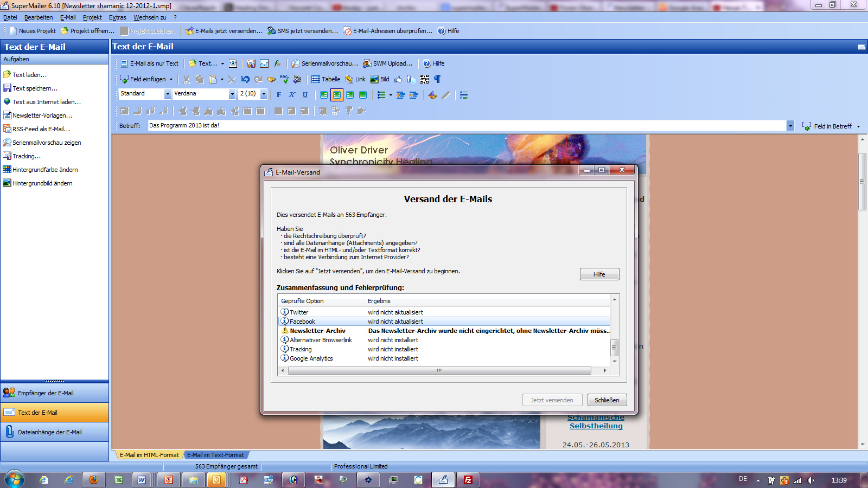Click Text aus Internet laden globe entry
Viewport: 868px width, 488px height.
42,102
